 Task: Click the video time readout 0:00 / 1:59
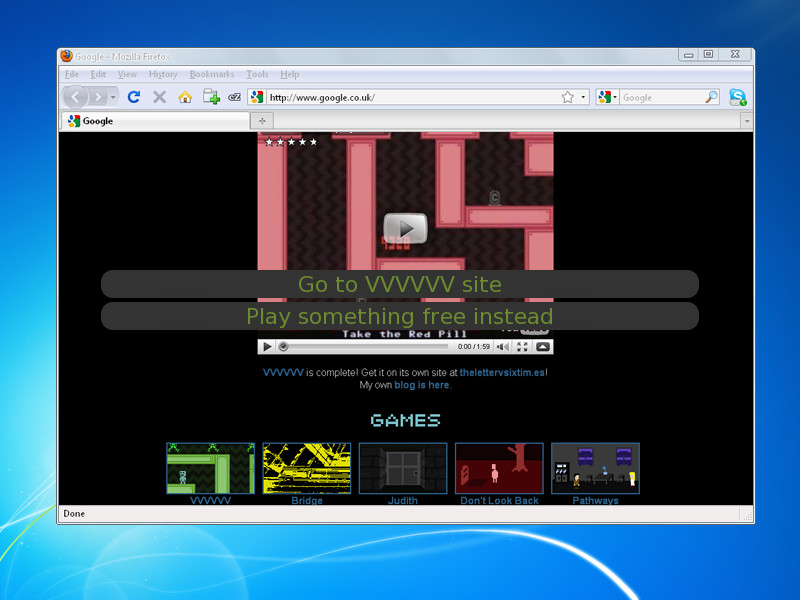point(473,347)
